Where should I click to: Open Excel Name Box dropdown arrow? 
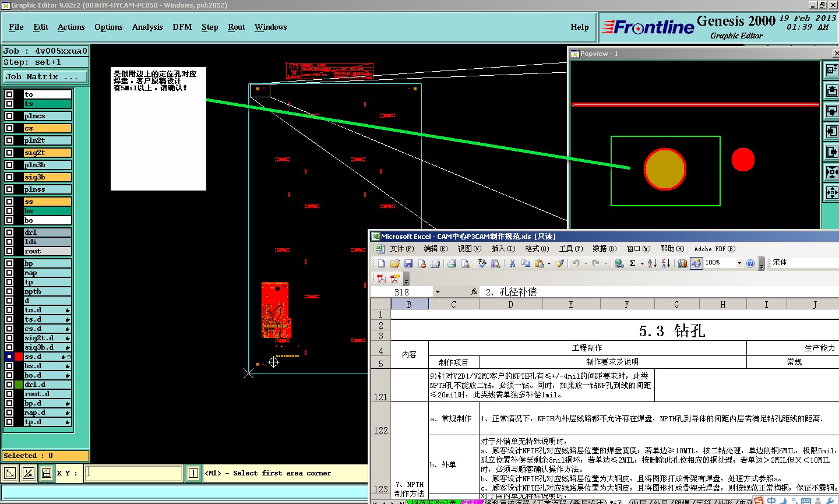pos(438,292)
